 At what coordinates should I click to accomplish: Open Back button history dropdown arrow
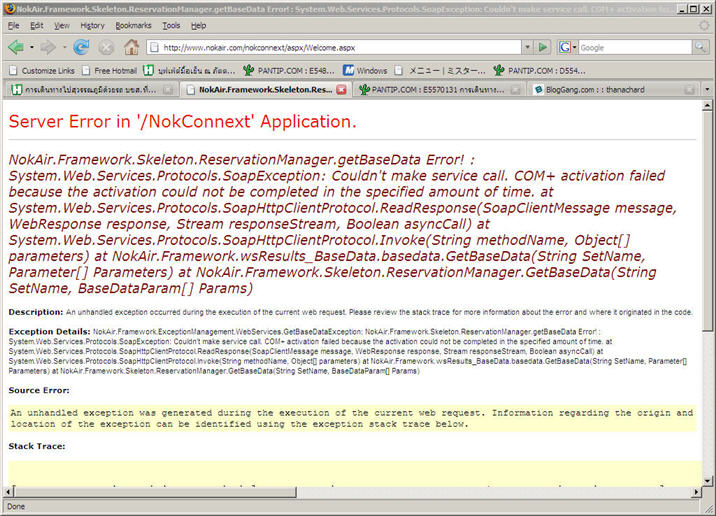tap(32, 47)
